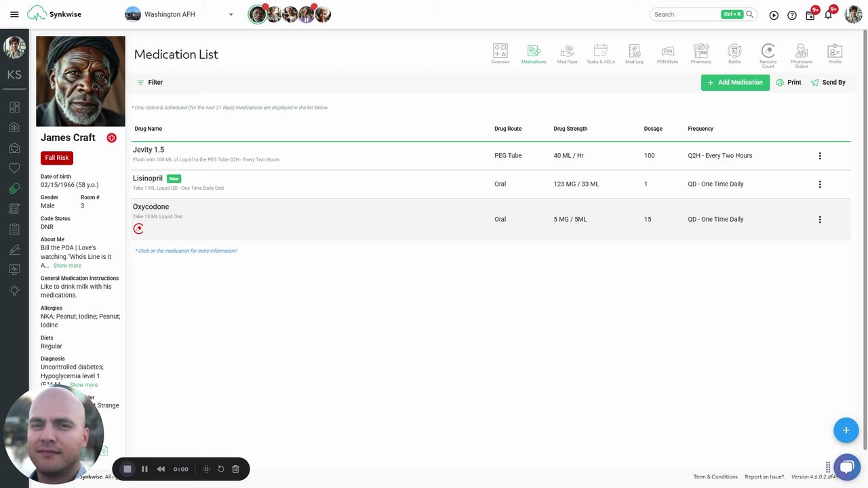Open the Oxycodone row options menu
This screenshot has width=868, height=488.
point(820,220)
